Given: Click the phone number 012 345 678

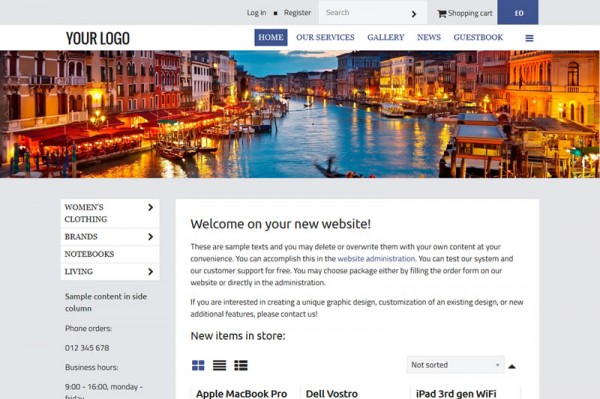Looking at the screenshot, I should (87, 348).
